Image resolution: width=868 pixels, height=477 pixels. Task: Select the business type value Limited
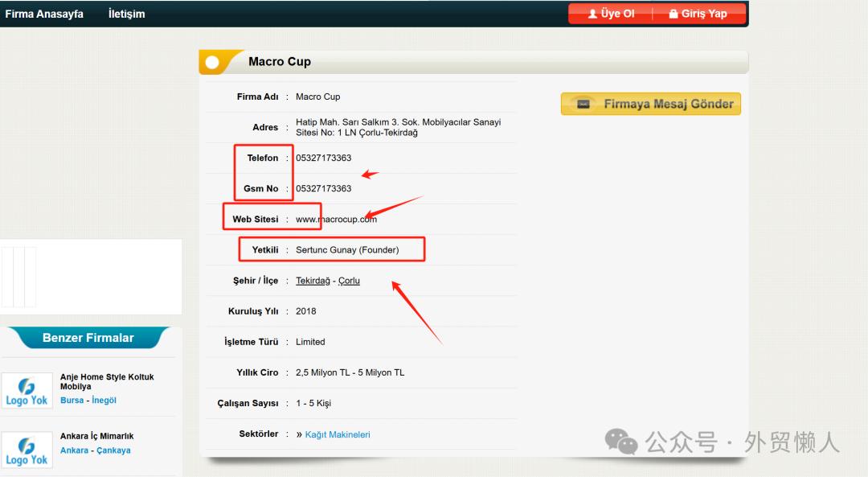pyautogui.click(x=310, y=342)
